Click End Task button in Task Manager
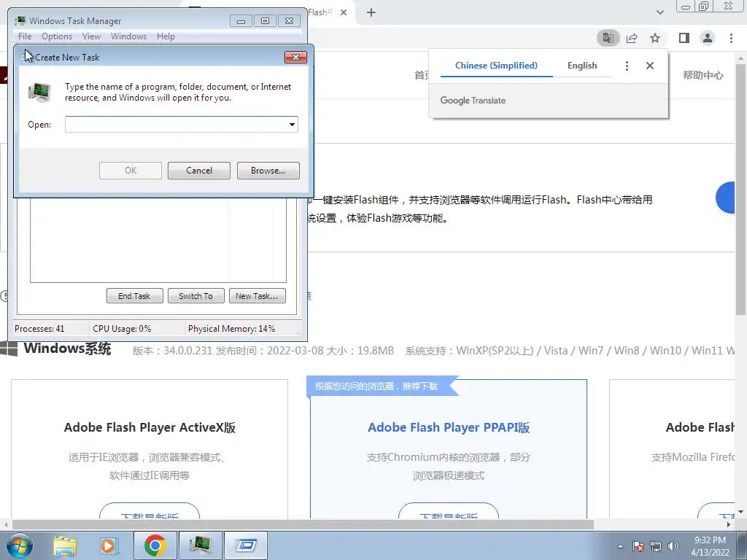Viewport: 747px width, 560px height. (134, 296)
